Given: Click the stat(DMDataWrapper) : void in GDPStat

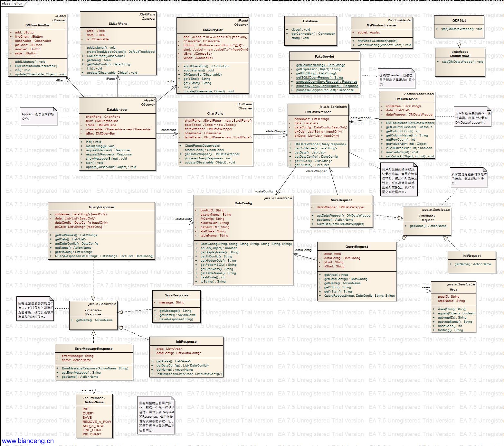Looking at the screenshot, I should tap(461, 29).
